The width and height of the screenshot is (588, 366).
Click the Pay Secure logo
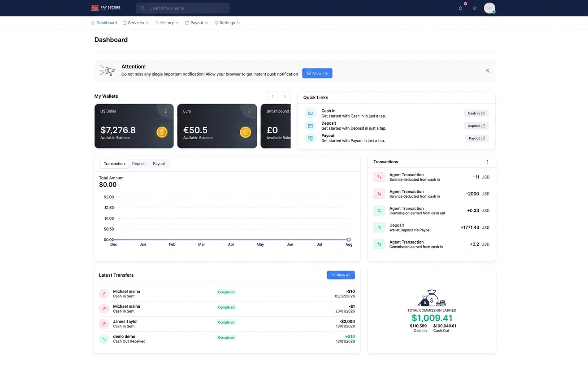tap(106, 8)
